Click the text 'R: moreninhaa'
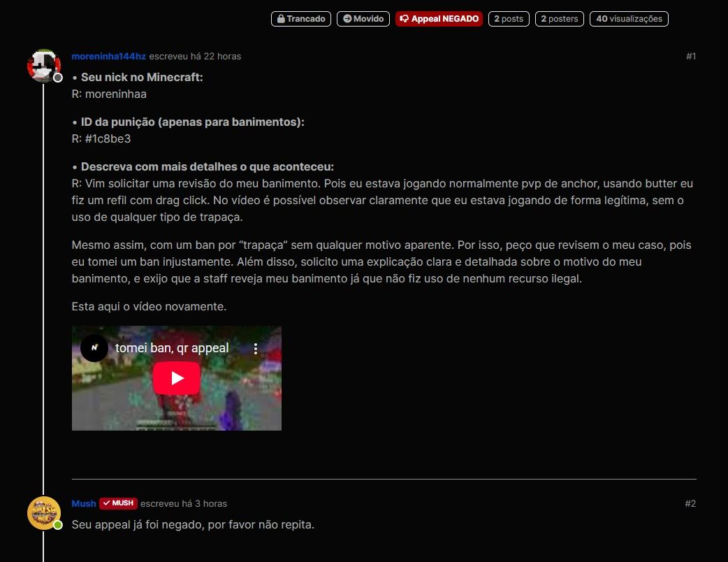This screenshot has height=562, width=728. click(x=109, y=94)
